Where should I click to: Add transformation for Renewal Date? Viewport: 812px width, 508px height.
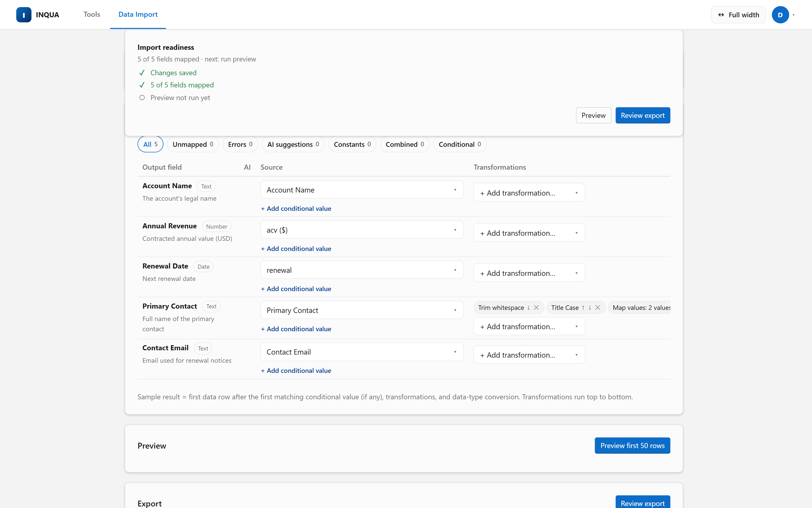click(x=529, y=273)
